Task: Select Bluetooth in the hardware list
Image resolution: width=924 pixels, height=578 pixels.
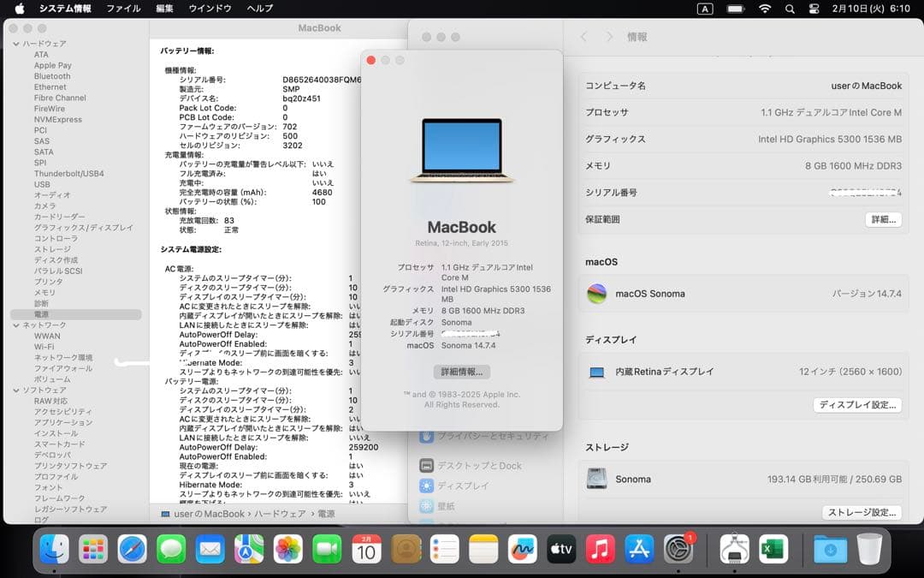Action: pos(51,75)
